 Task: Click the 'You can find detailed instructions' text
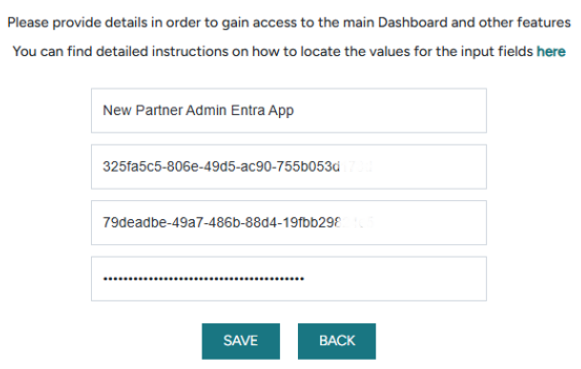coord(120,51)
